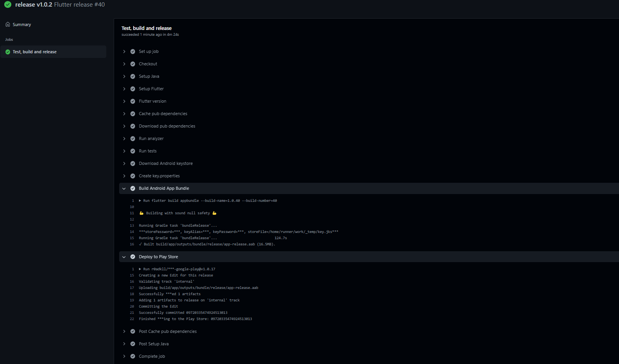Open the Summary page
Image resolution: width=619 pixels, height=364 pixels.
[21, 24]
